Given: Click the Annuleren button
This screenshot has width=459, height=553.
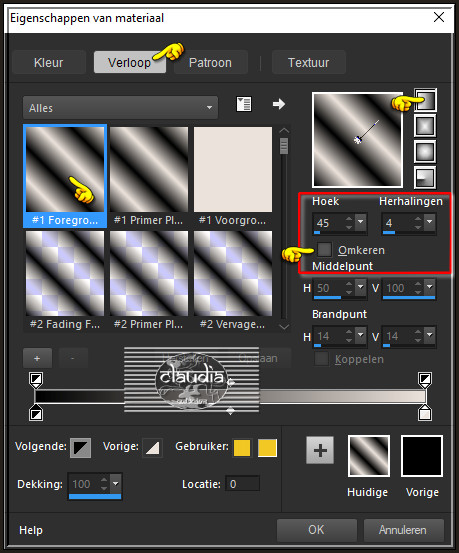Looking at the screenshot, I should point(403,530).
